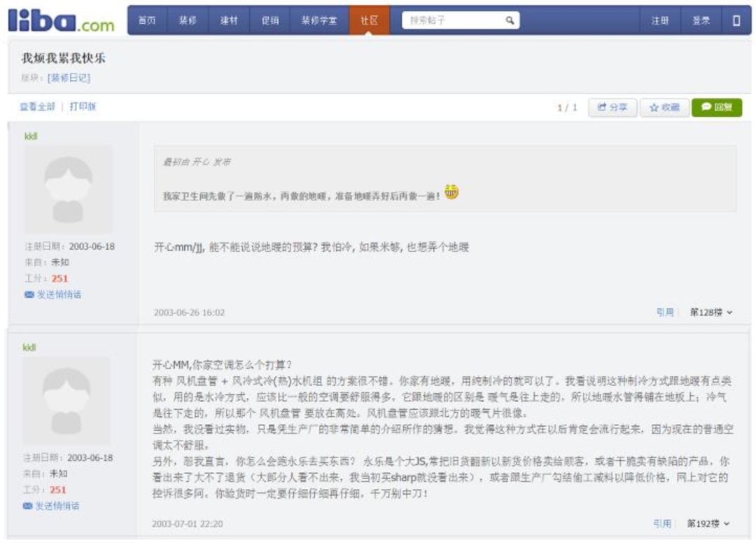Open username kkll in post 第192楼
Image resolution: width=756 pixels, height=545 pixels.
tap(29, 347)
